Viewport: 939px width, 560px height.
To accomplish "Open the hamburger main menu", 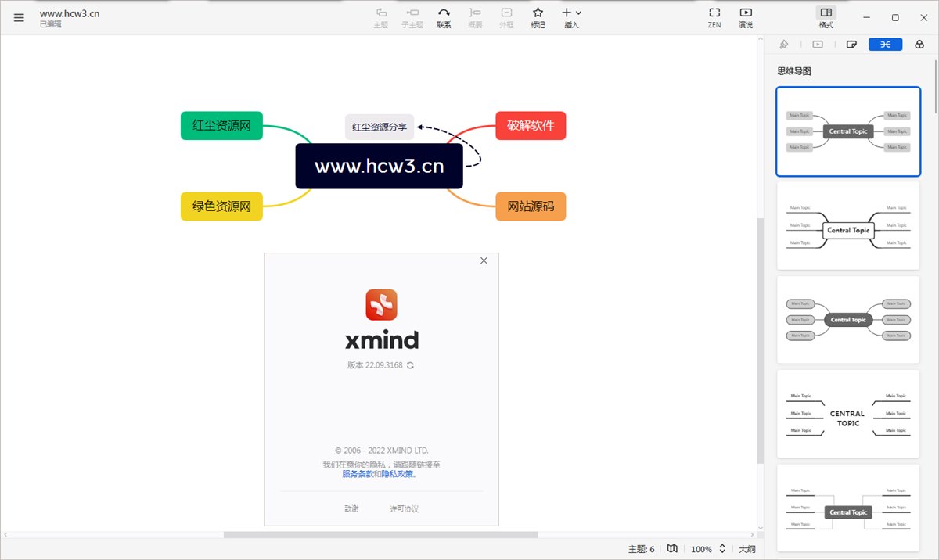I will (19, 17).
